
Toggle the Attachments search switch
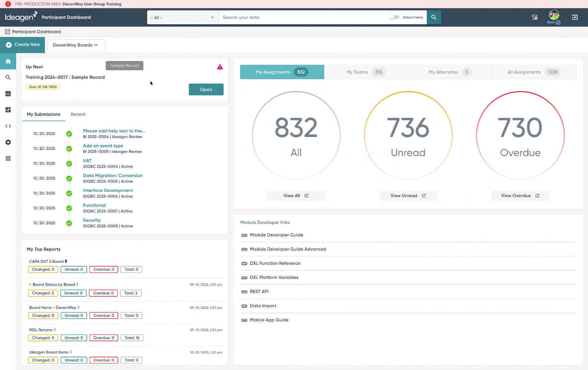click(x=394, y=17)
